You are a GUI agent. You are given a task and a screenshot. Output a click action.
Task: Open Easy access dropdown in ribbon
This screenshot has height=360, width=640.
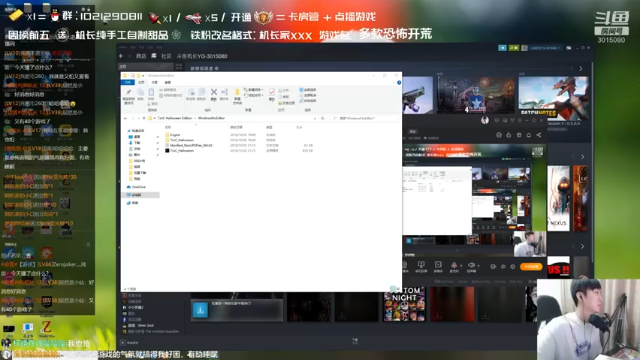pyautogui.click(x=253, y=95)
